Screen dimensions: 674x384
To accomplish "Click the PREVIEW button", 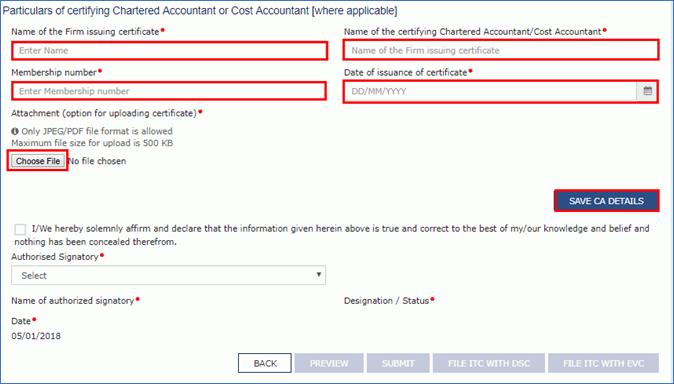I will click(x=329, y=363).
